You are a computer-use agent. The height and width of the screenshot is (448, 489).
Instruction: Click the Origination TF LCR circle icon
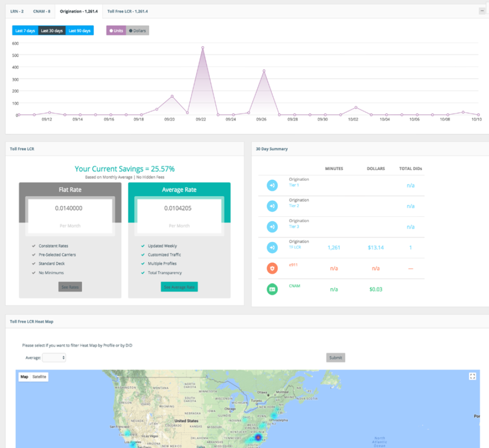click(271, 247)
